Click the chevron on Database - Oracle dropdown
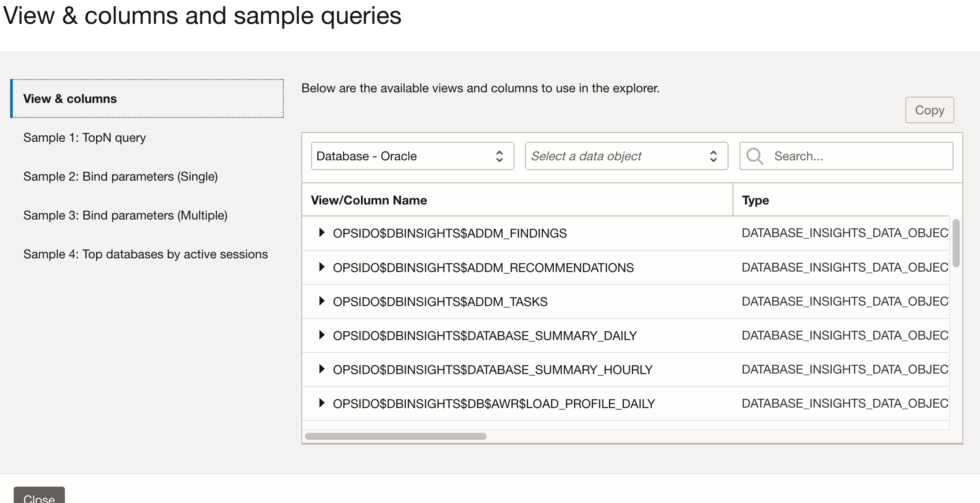The height and width of the screenshot is (503, 980). click(499, 156)
